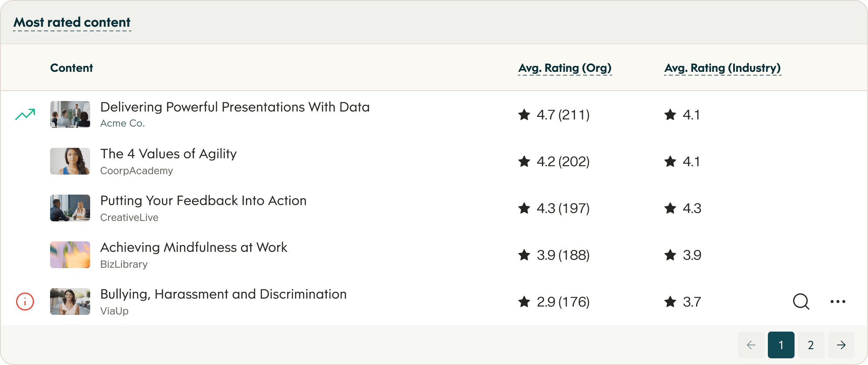Click the Bullying, Harassment and Discrimination title
This screenshot has height=365, width=868.
[x=223, y=294]
